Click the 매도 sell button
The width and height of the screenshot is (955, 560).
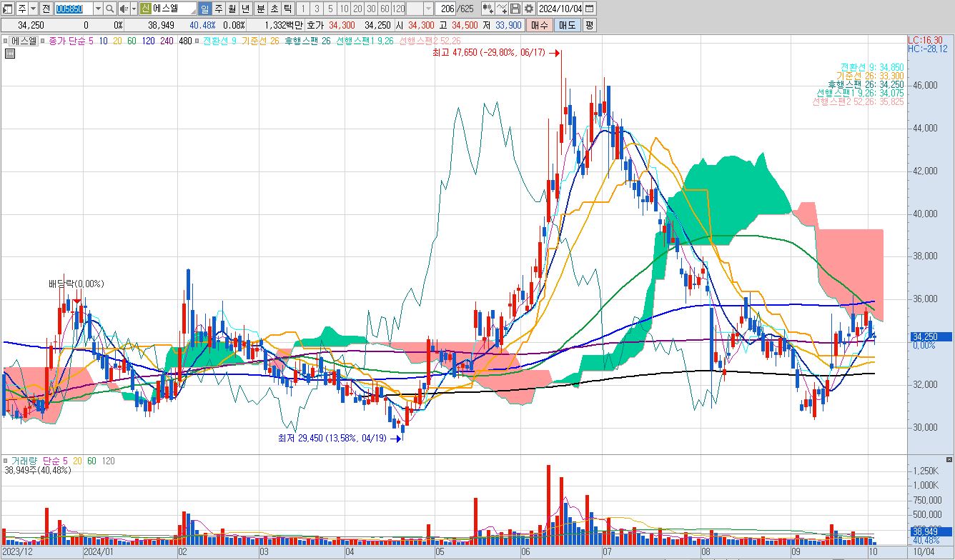pos(567,25)
